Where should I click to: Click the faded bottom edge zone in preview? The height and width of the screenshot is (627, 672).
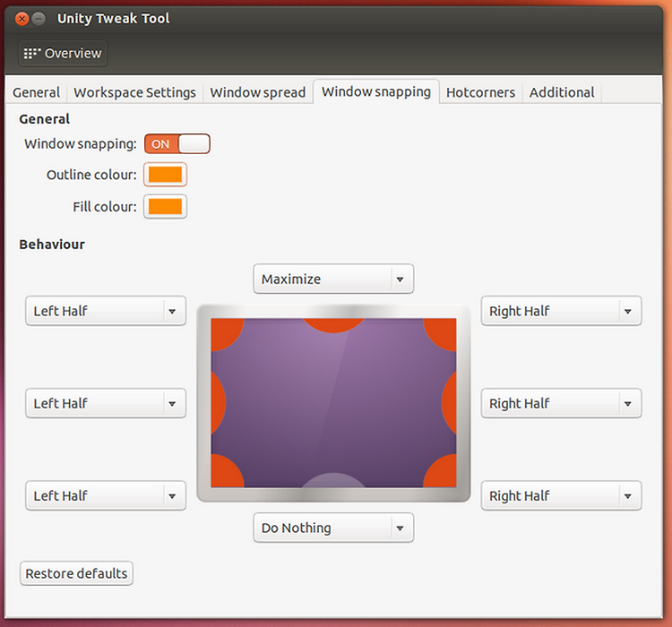333,480
